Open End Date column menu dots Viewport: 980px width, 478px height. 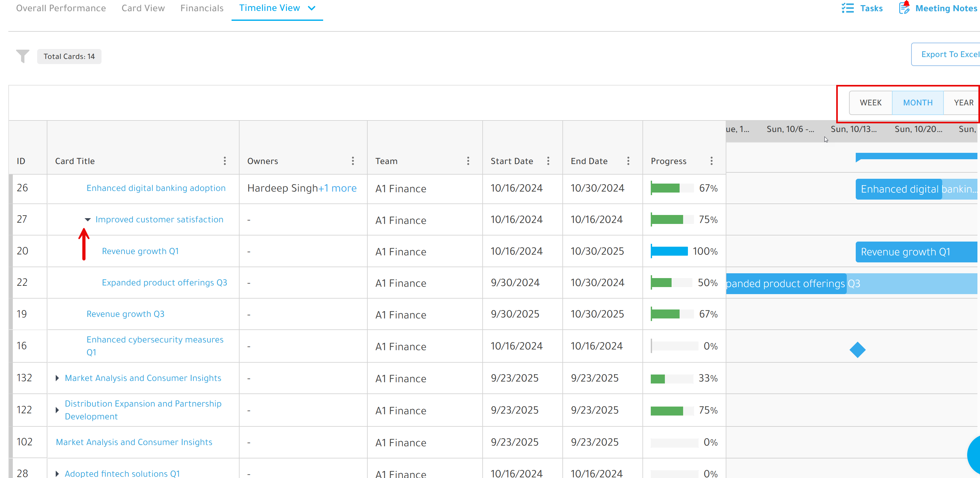click(x=628, y=161)
